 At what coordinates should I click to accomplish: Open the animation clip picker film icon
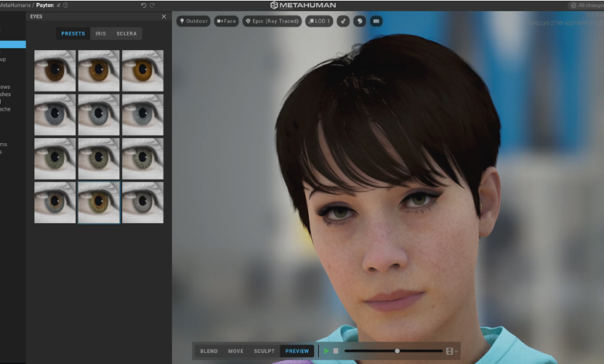[x=450, y=351]
